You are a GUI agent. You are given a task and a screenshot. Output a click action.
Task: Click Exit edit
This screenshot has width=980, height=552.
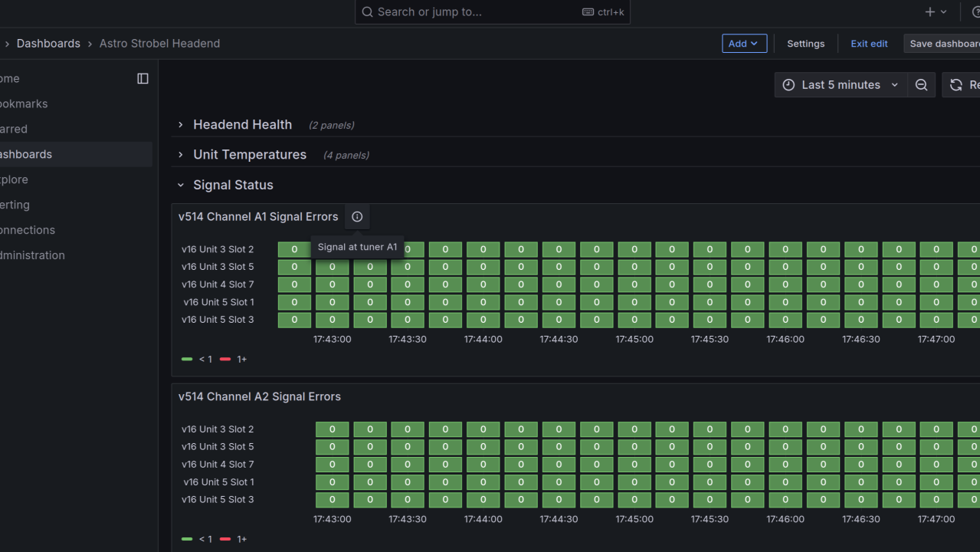tap(869, 44)
